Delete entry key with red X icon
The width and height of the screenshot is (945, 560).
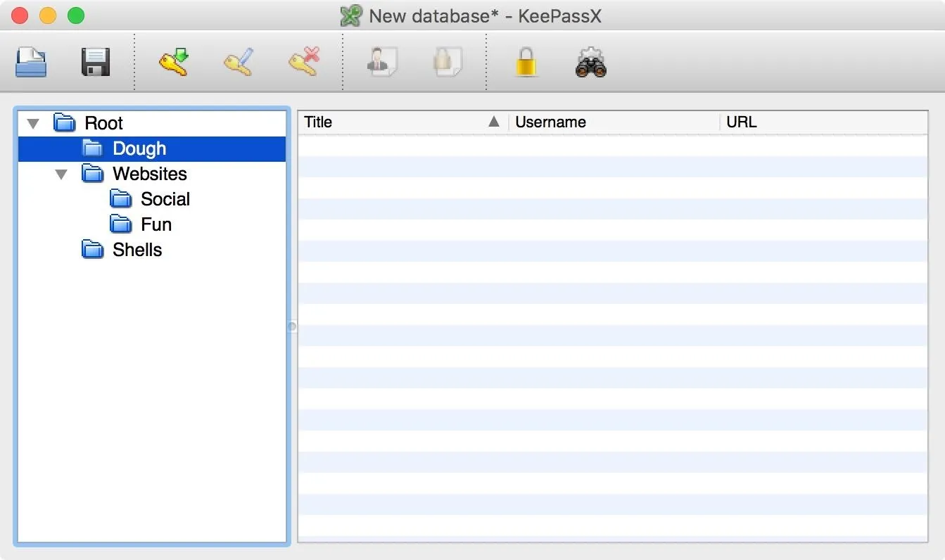[x=304, y=62]
